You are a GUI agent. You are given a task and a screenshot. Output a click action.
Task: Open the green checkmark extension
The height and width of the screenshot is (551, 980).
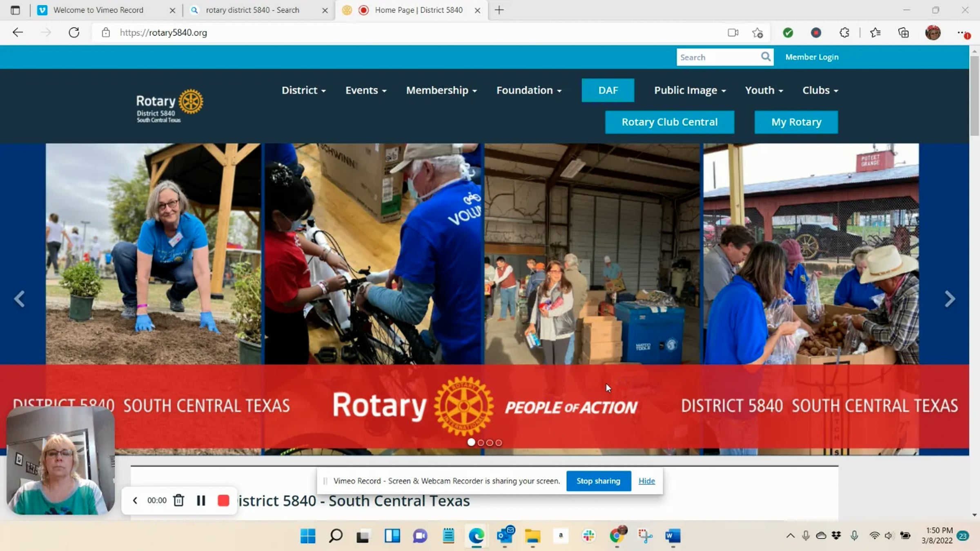(x=788, y=33)
